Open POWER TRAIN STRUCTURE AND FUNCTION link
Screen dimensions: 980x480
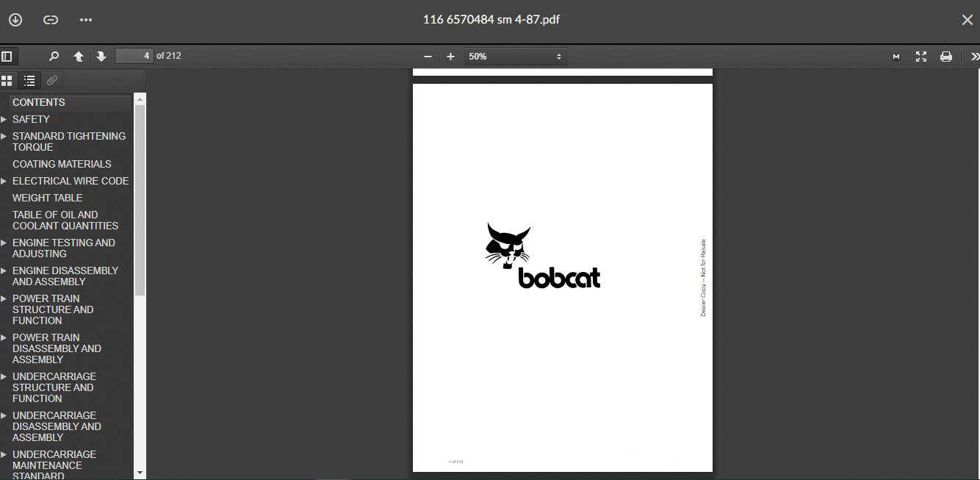(53, 309)
